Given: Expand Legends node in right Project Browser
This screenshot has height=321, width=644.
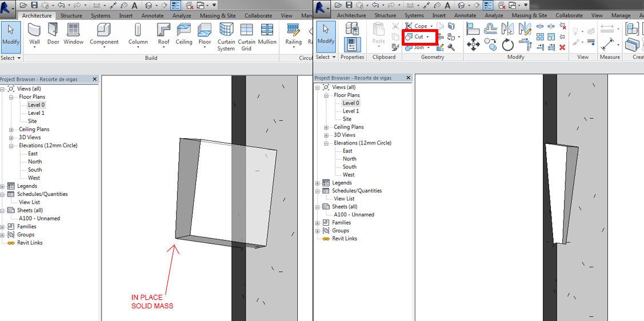Looking at the screenshot, I should (x=318, y=183).
